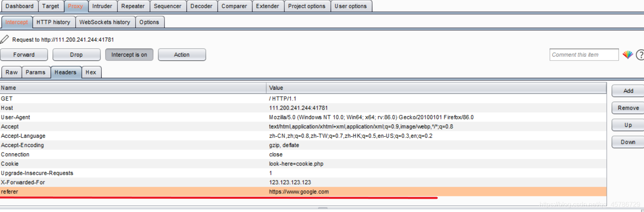Screen dimensions: 644x212
Task: Move header up with Up button
Action: (628, 125)
